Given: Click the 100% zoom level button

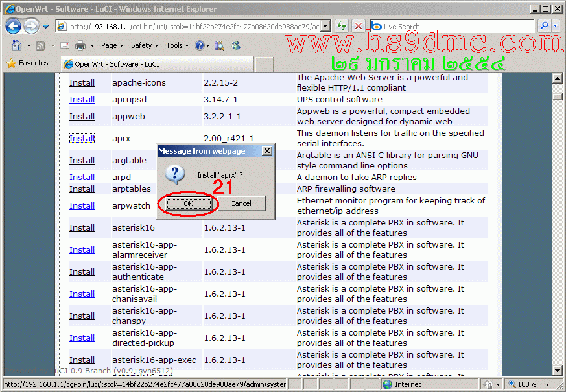Looking at the screenshot, I should 523,384.
